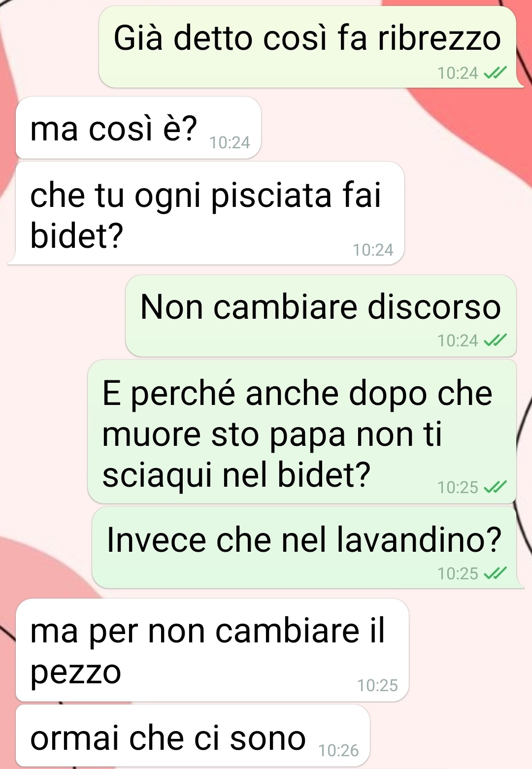Tap the double checkmark on 'Non cambiare discorso'
Image resolution: width=532 pixels, height=769 pixels.
(495, 340)
